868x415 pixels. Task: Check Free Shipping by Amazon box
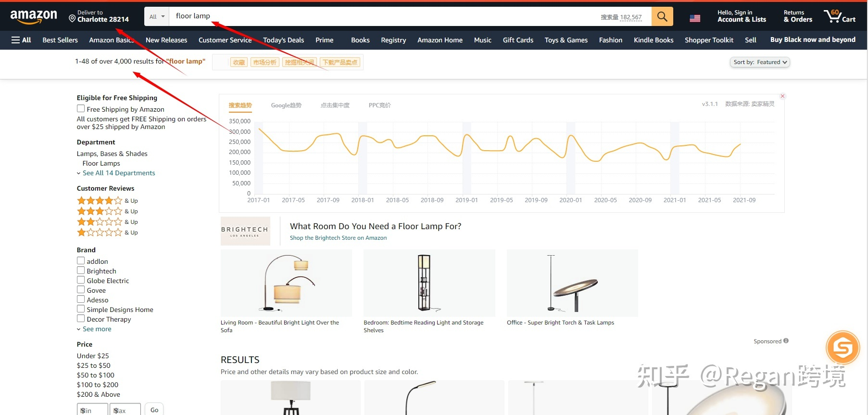(81, 109)
